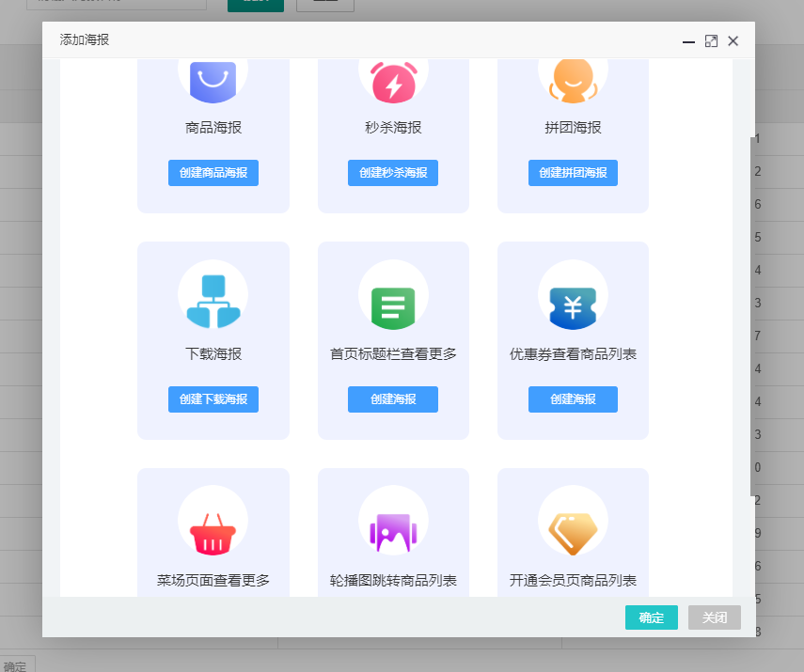Screen dimensions: 804x672
Task: Click the purple carousel image icon
Action: [x=393, y=532]
